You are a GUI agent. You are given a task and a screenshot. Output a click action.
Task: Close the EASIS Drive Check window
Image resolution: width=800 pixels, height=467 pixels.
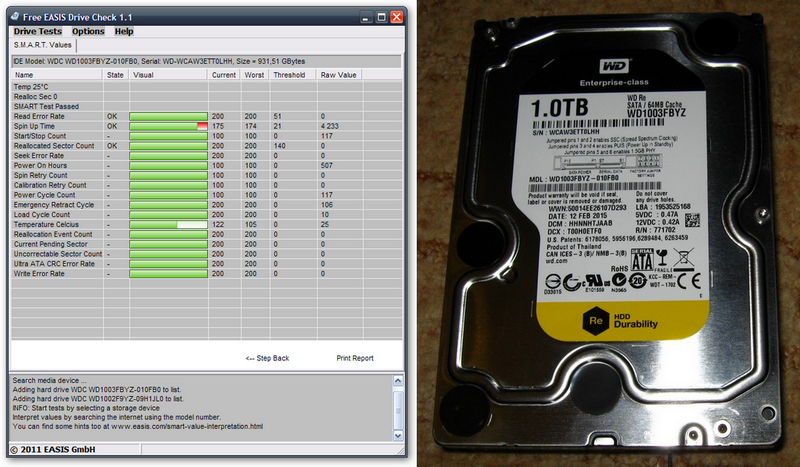(396, 17)
